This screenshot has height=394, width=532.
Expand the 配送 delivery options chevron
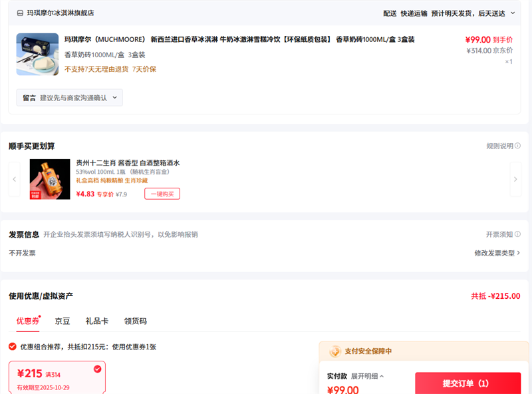(514, 13)
